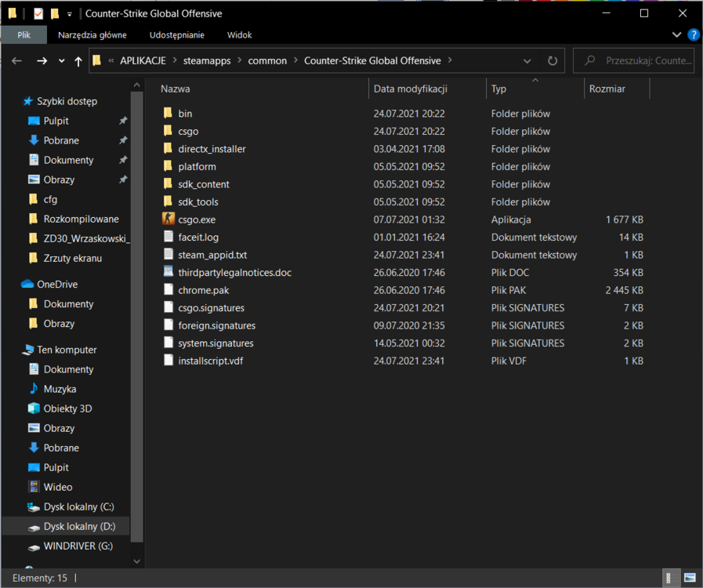Screen dimensions: 703x588
Task: Open Zrzuty ekranu folder in sidebar
Action: click(65, 259)
